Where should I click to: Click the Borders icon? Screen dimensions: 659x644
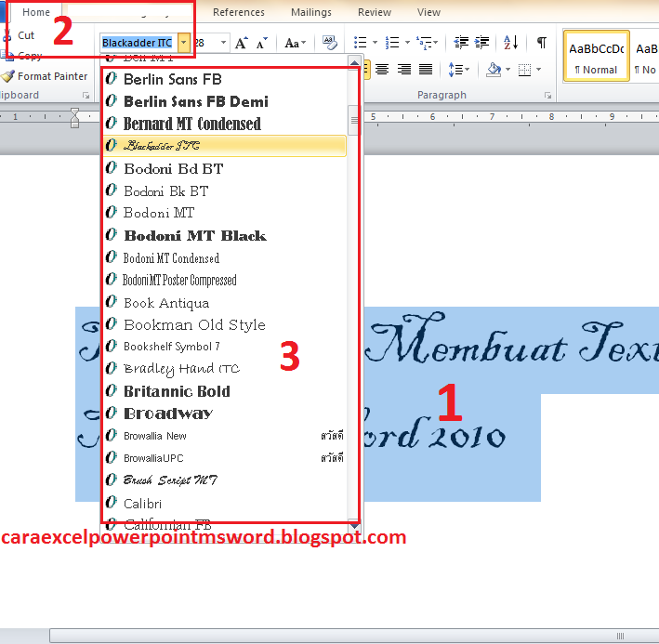click(524, 70)
